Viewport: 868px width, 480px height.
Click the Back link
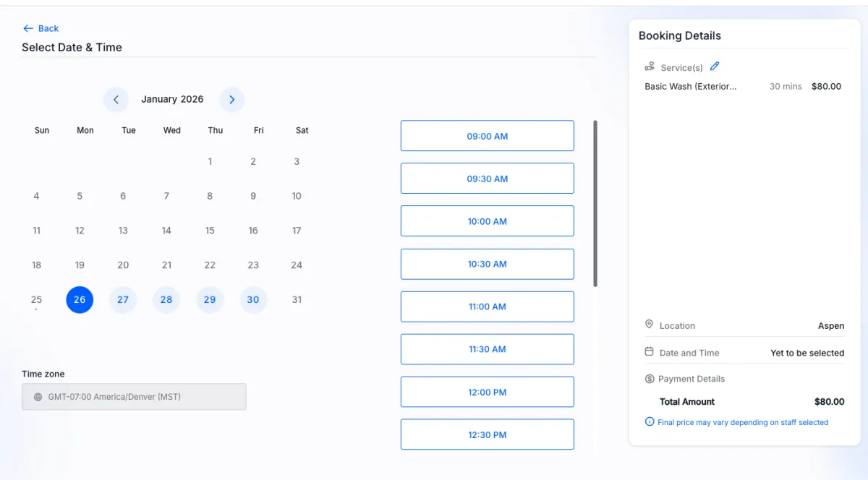tap(48, 28)
